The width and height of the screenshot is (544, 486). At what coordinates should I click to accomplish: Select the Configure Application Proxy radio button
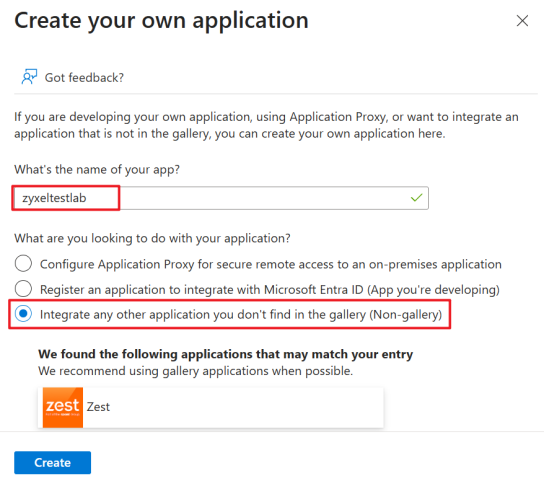point(23,264)
